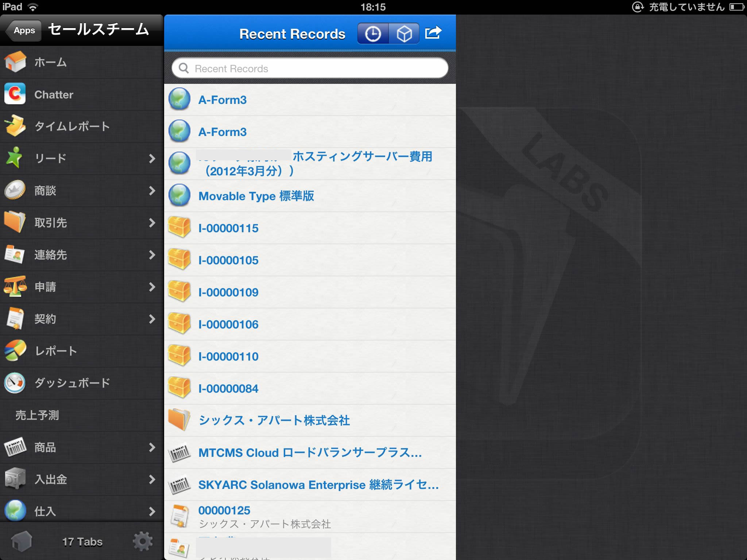Image resolution: width=747 pixels, height=560 pixels.
Task: Open the Movable Type 標準版 record
Action: (x=310, y=196)
